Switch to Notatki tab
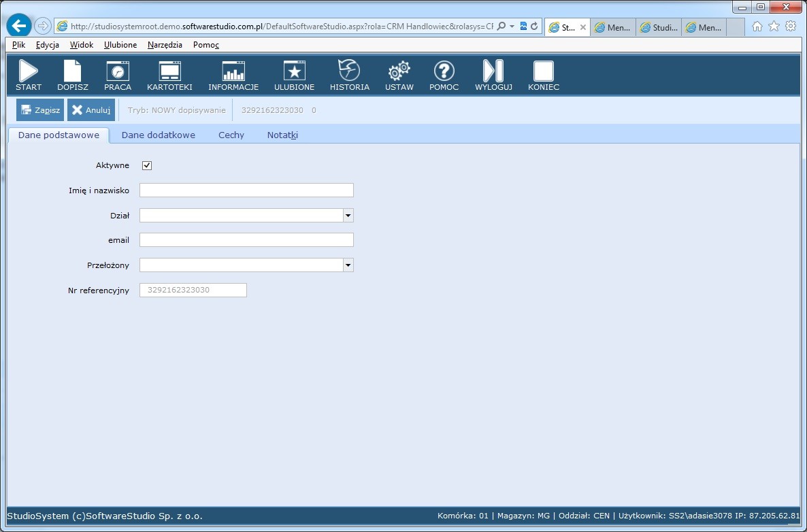This screenshot has width=807, height=532. click(282, 135)
